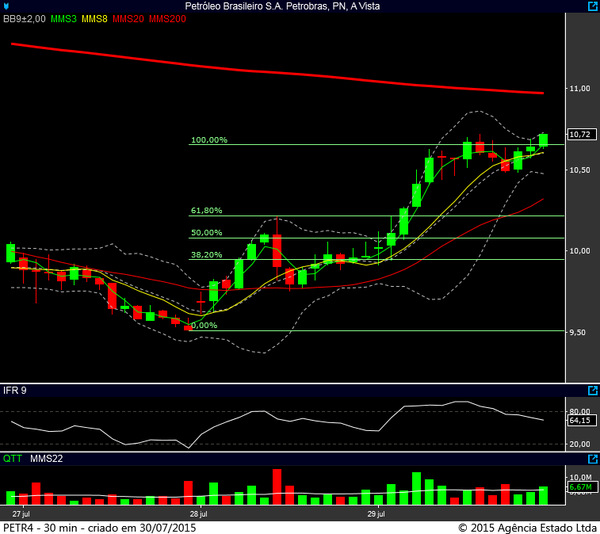Select the MMS20 moving average label

pos(127,19)
